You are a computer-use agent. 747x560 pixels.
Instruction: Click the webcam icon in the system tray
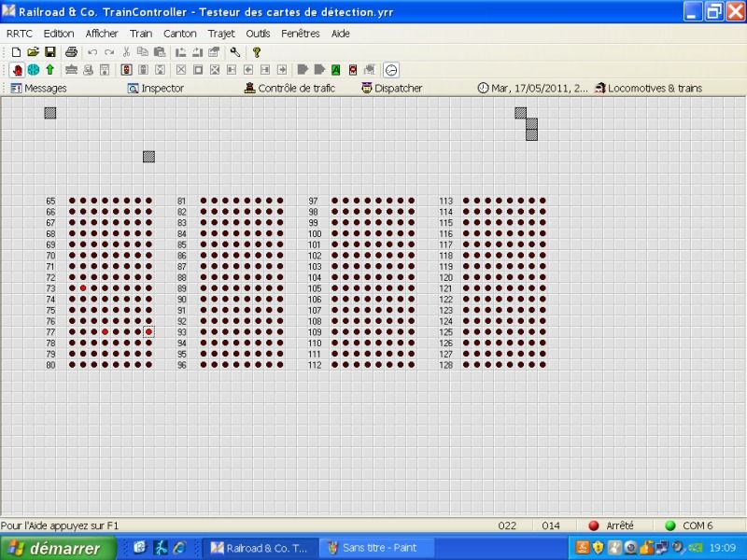coord(630,548)
